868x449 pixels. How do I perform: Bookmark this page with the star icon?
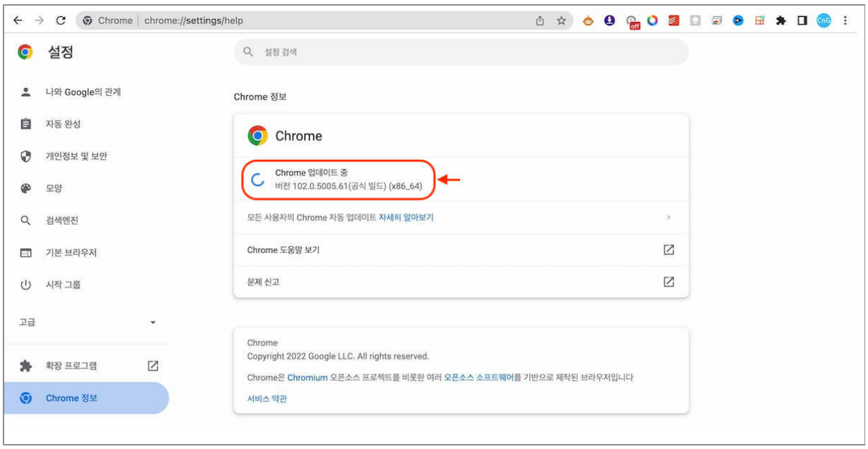562,20
